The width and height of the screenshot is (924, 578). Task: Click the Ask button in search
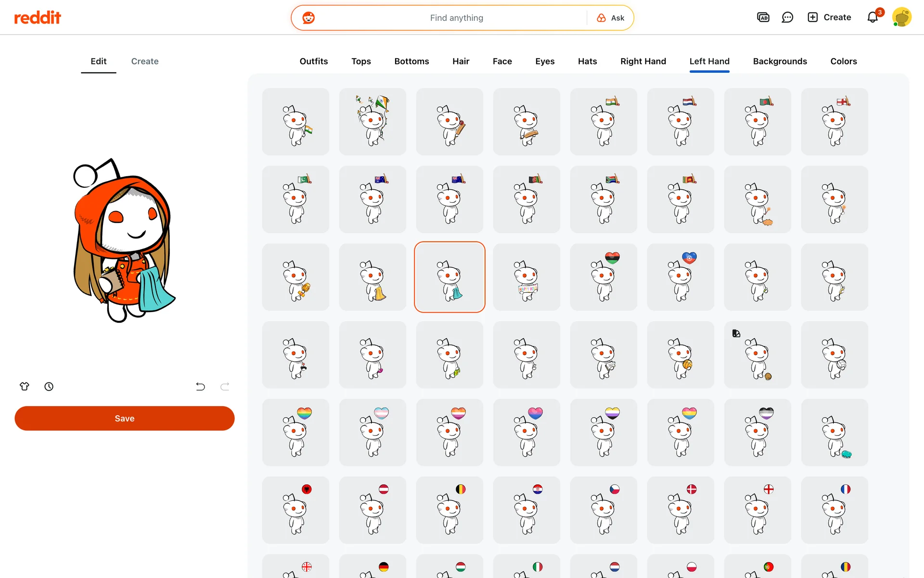click(611, 18)
